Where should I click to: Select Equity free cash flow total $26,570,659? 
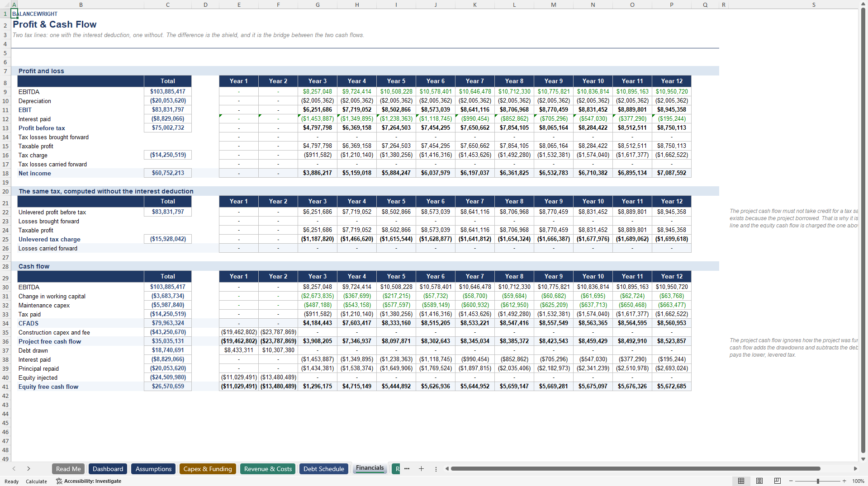coord(168,387)
